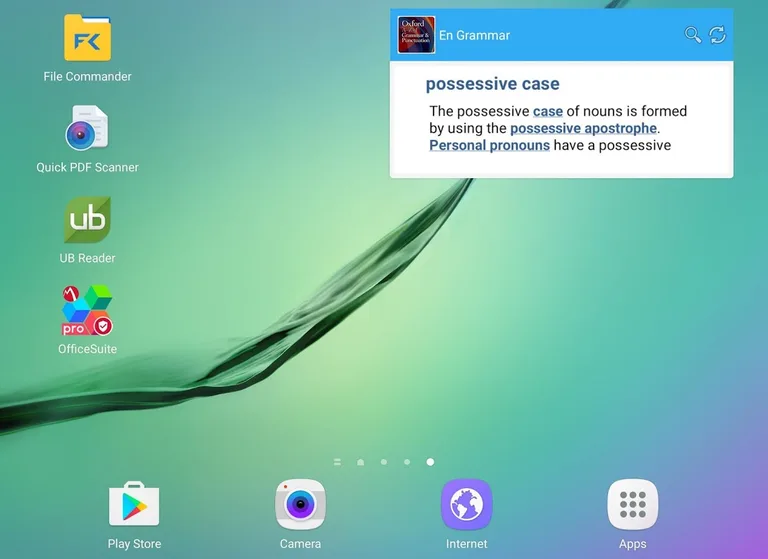Tap the "En Grammar" widget title
The height and width of the screenshot is (559, 768).
474,35
